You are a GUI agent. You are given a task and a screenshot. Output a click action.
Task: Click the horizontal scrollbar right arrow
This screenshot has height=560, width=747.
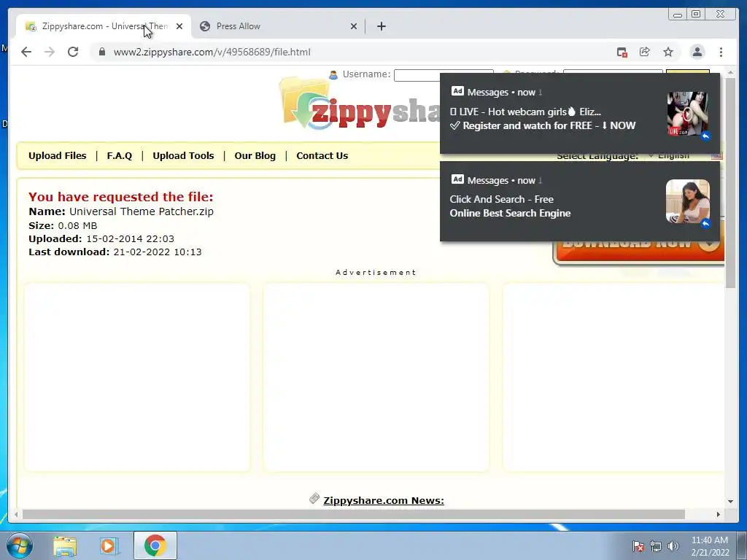(x=719, y=514)
